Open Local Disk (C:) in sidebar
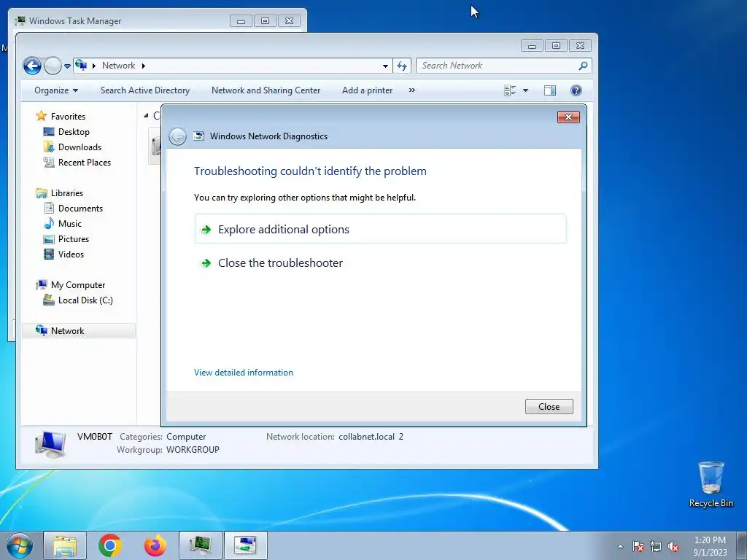Image resolution: width=747 pixels, height=560 pixels. pos(85,300)
